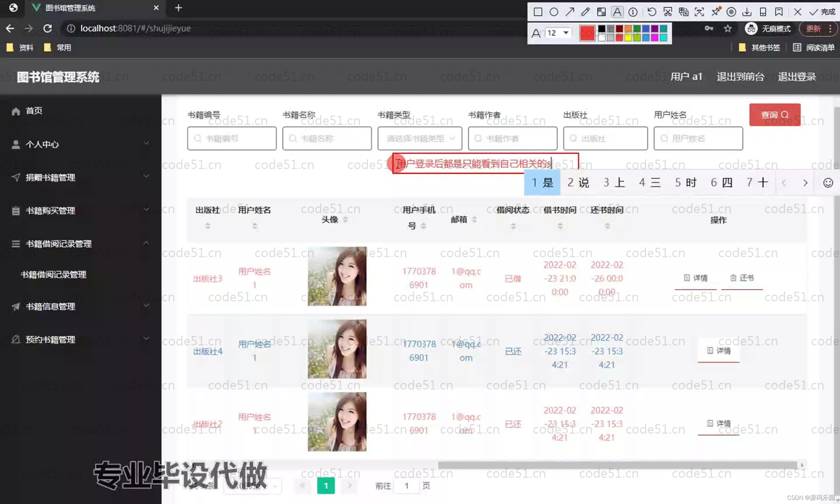The image size is (840, 504).
Task: Select 首页 in the sidebar menu
Action: (34, 111)
